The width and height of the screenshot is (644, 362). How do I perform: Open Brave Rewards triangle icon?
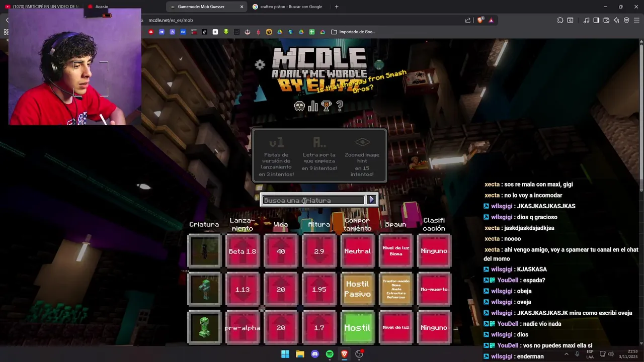pos(491,20)
